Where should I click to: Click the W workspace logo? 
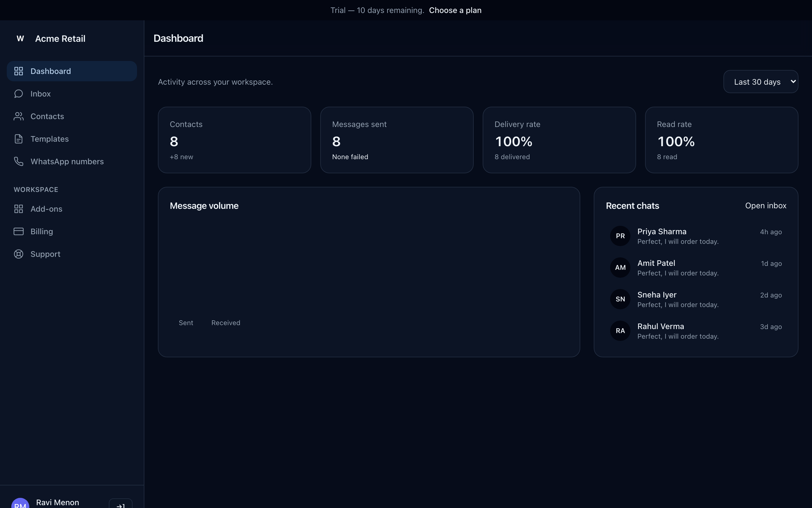pos(20,38)
